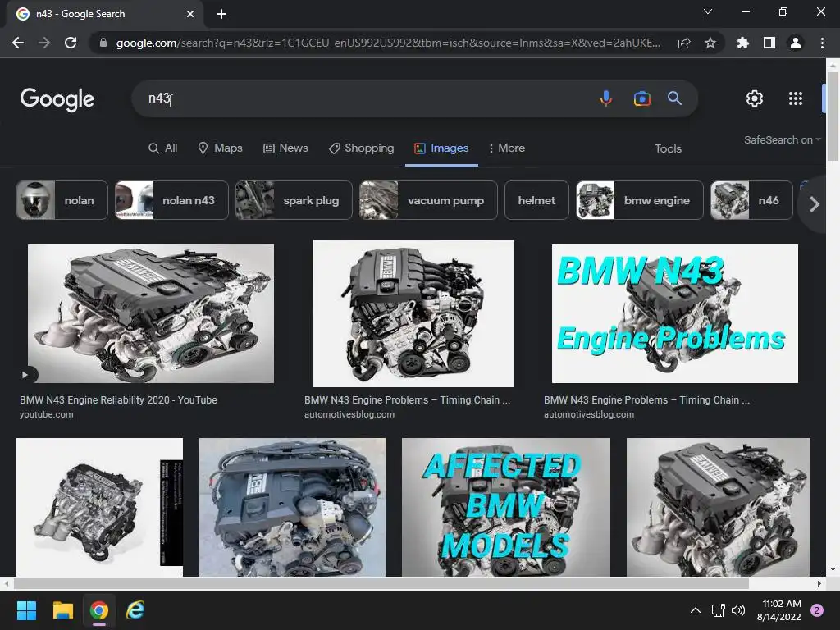View site info via the padlock icon
Image resolution: width=840 pixels, height=630 pixels.
point(103,43)
